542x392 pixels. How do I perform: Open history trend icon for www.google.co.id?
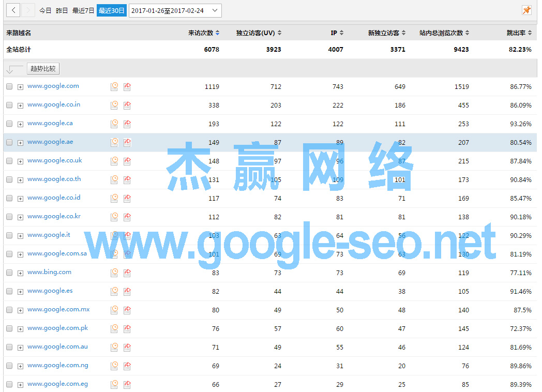(114, 199)
